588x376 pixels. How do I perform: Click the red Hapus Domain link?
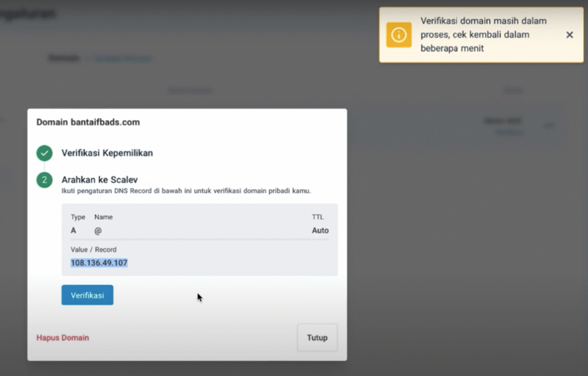pos(63,338)
